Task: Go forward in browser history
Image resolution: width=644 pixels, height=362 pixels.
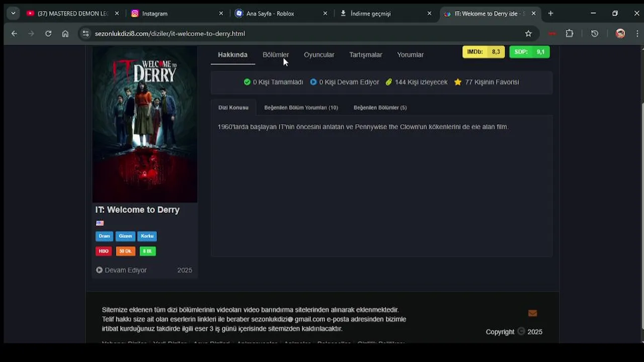Action: (x=31, y=34)
